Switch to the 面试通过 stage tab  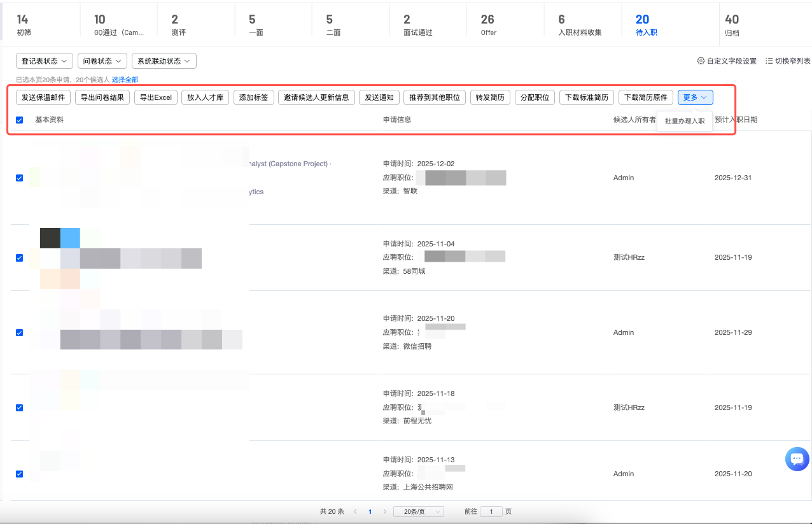coord(428,25)
